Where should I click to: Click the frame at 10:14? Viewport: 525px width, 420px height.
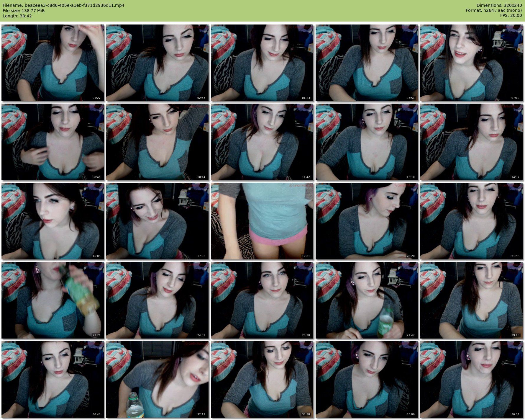157,142
